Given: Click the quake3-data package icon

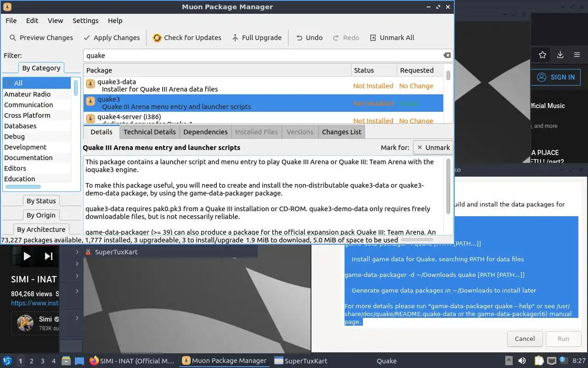Looking at the screenshot, I should (x=90, y=84).
